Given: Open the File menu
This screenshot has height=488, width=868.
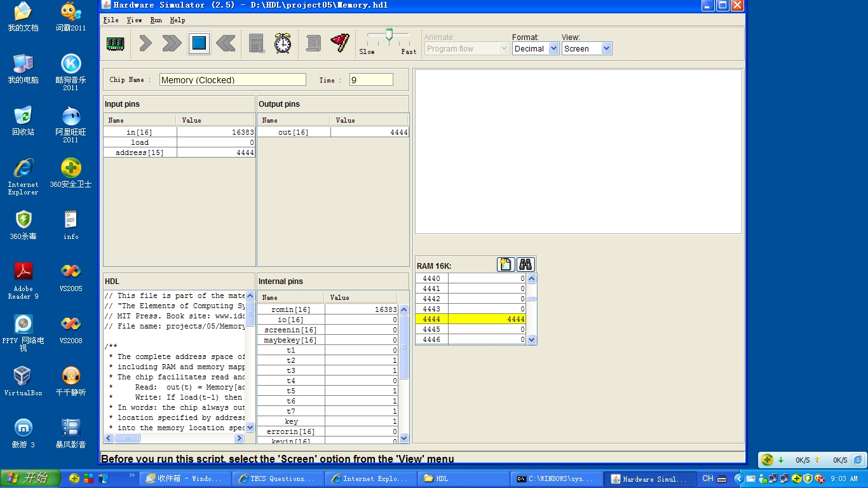Looking at the screenshot, I should pyautogui.click(x=111, y=20).
